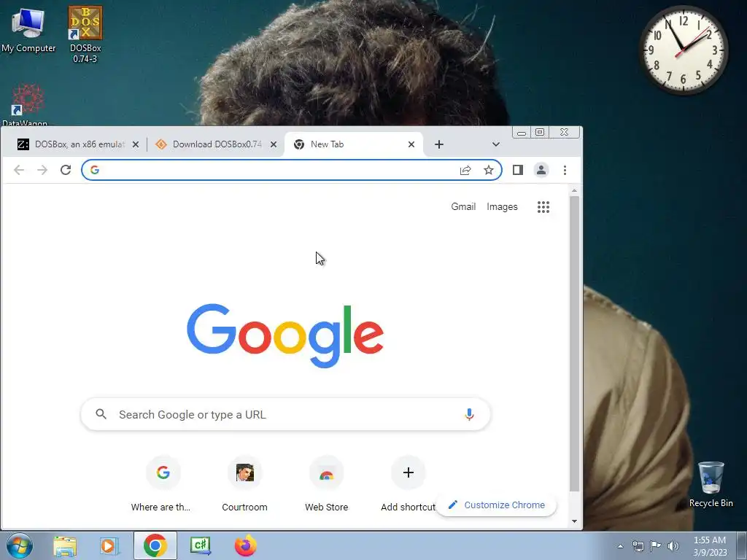Image resolution: width=747 pixels, height=560 pixels.
Task: Click the page scrollbar down arrow
Action: click(x=575, y=521)
